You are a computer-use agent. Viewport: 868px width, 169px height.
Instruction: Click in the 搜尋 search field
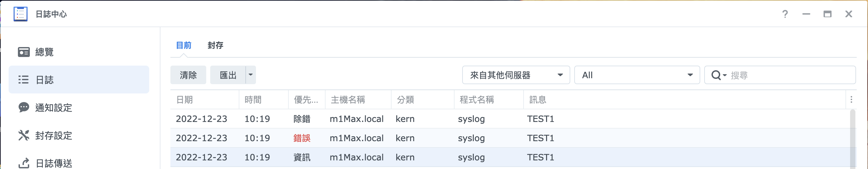coord(790,75)
